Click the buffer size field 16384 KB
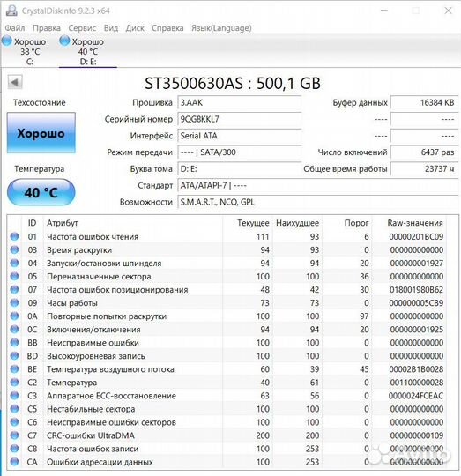 click(x=424, y=102)
